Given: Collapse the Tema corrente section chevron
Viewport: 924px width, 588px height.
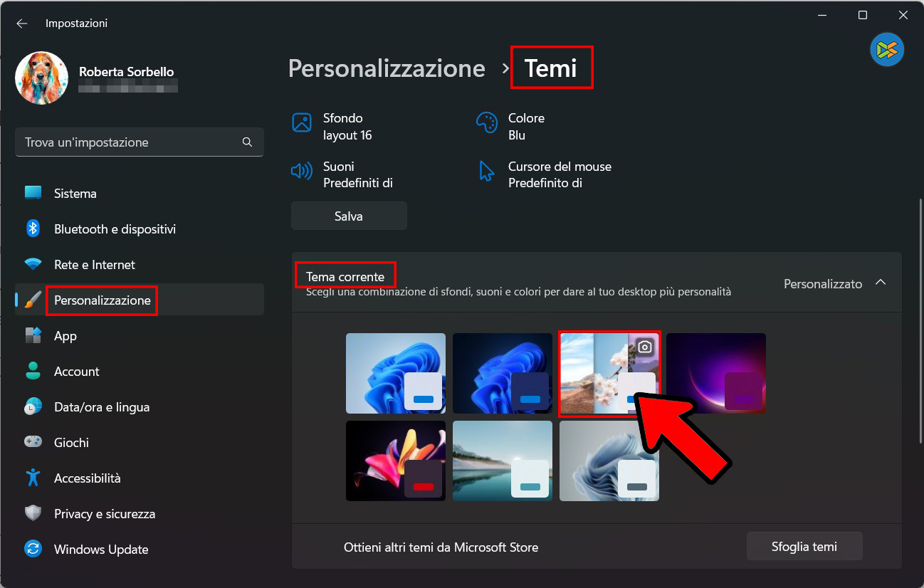Looking at the screenshot, I should click(x=881, y=283).
